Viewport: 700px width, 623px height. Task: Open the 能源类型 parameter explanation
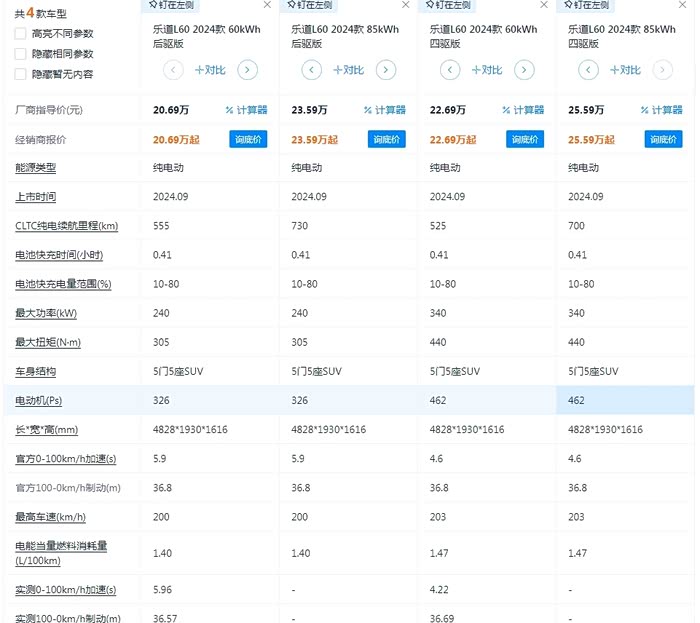(36, 168)
